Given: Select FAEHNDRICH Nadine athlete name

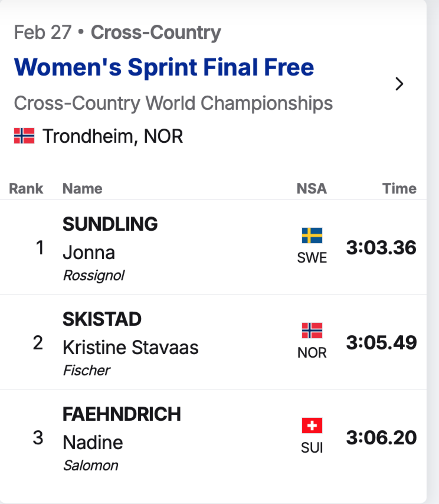Looking at the screenshot, I should [x=122, y=428].
